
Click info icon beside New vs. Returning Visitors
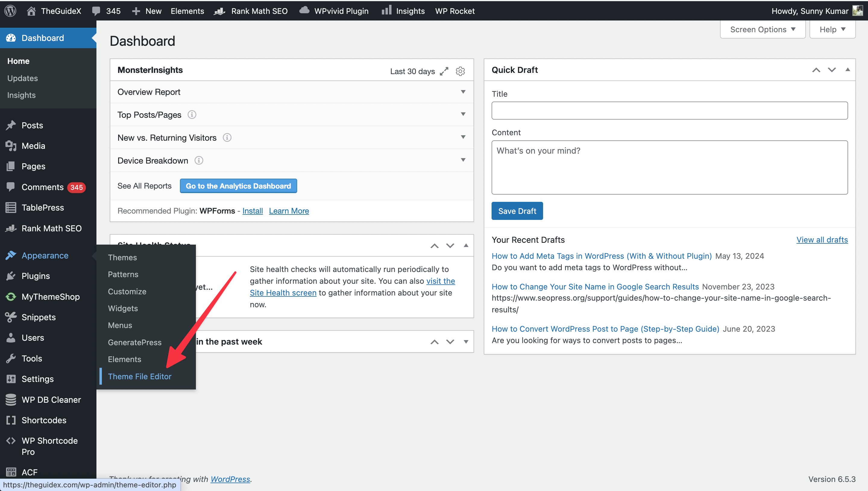[227, 138]
